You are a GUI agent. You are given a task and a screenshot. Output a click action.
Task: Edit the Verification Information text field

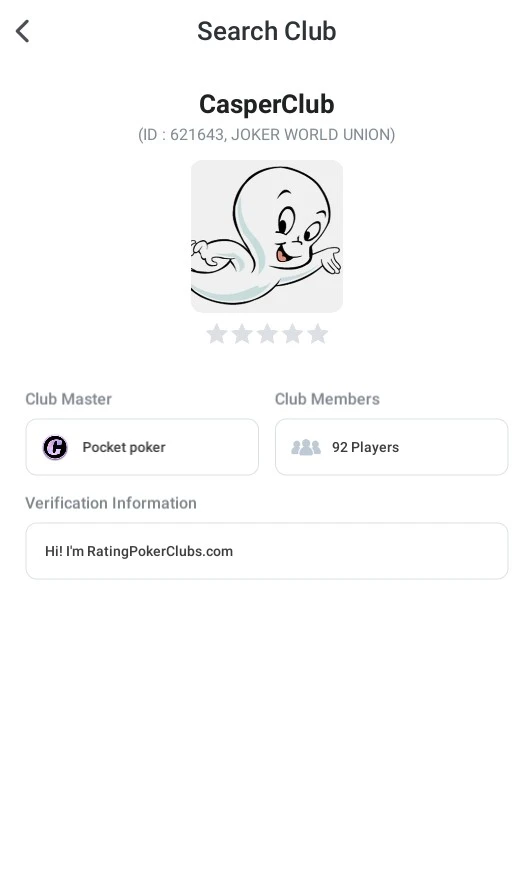(267, 551)
